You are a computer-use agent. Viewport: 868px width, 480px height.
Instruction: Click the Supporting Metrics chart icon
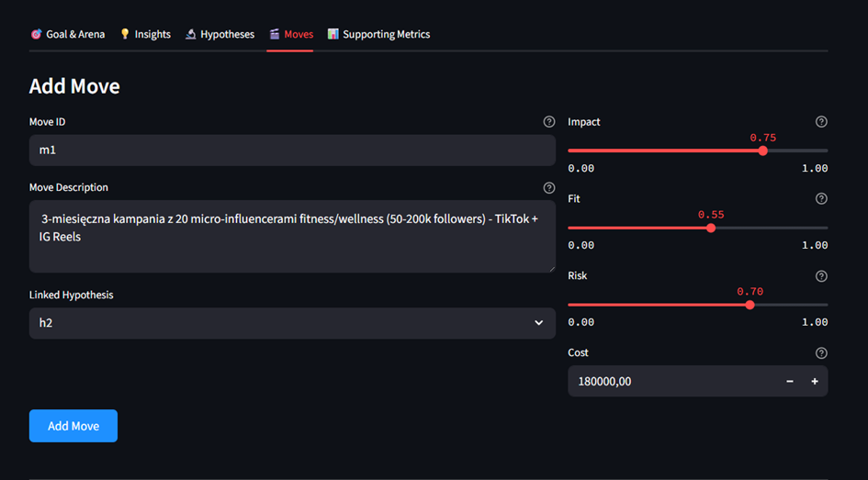click(x=333, y=34)
